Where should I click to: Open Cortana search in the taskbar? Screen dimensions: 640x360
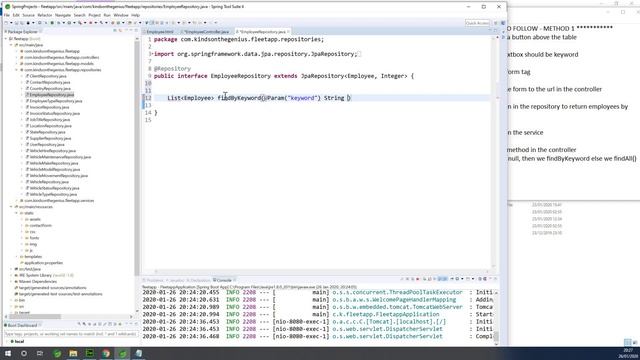24,353
